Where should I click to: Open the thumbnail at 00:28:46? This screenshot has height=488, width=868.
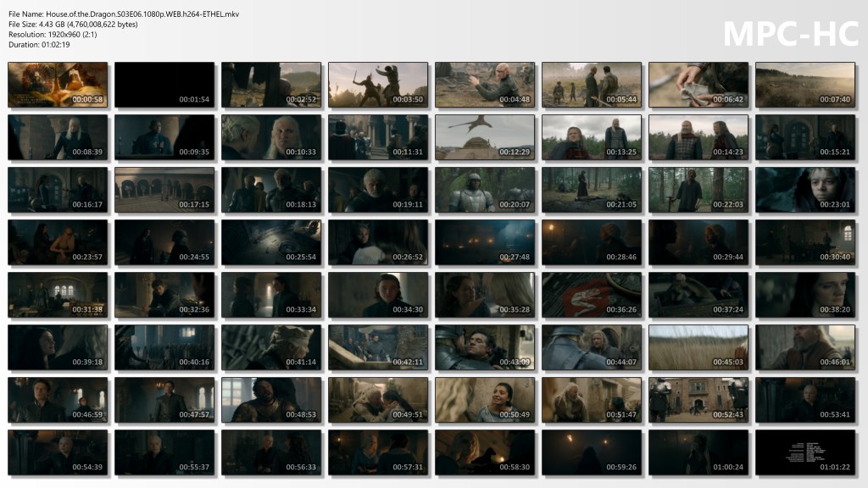(x=592, y=242)
